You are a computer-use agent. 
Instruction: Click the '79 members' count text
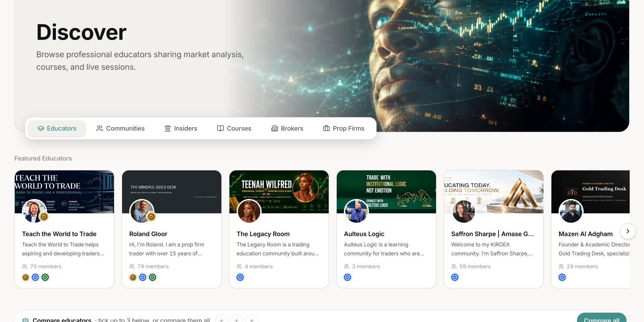click(x=153, y=266)
